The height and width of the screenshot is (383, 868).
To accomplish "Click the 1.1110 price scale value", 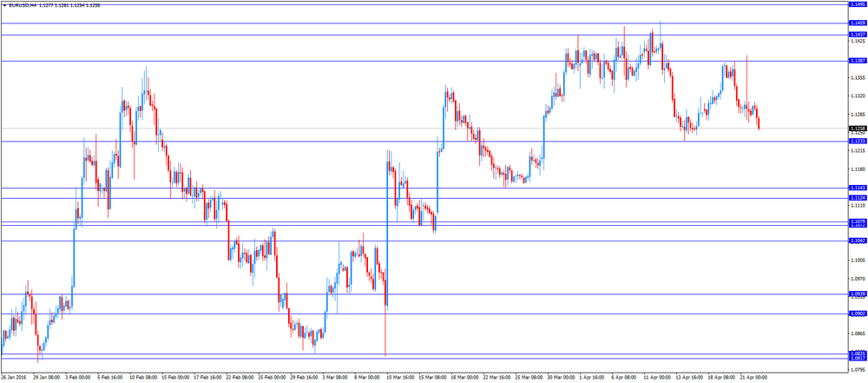I will click(858, 206).
